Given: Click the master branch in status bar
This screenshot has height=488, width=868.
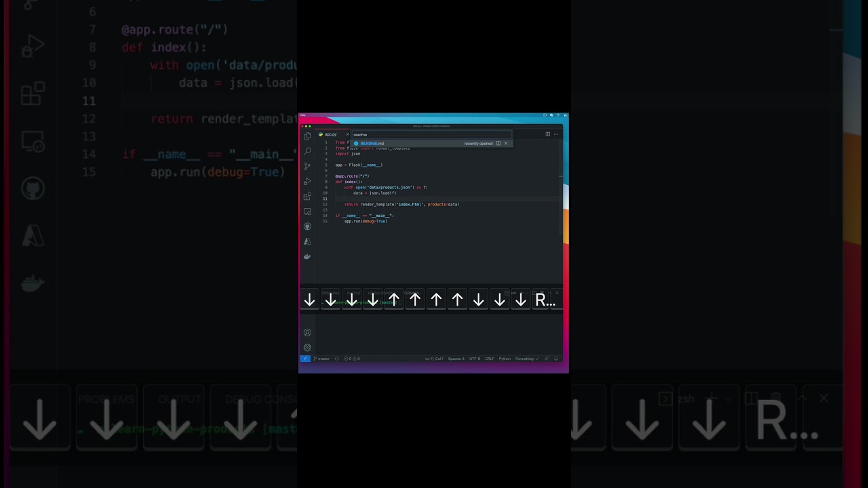Looking at the screenshot, I should 322,359.
